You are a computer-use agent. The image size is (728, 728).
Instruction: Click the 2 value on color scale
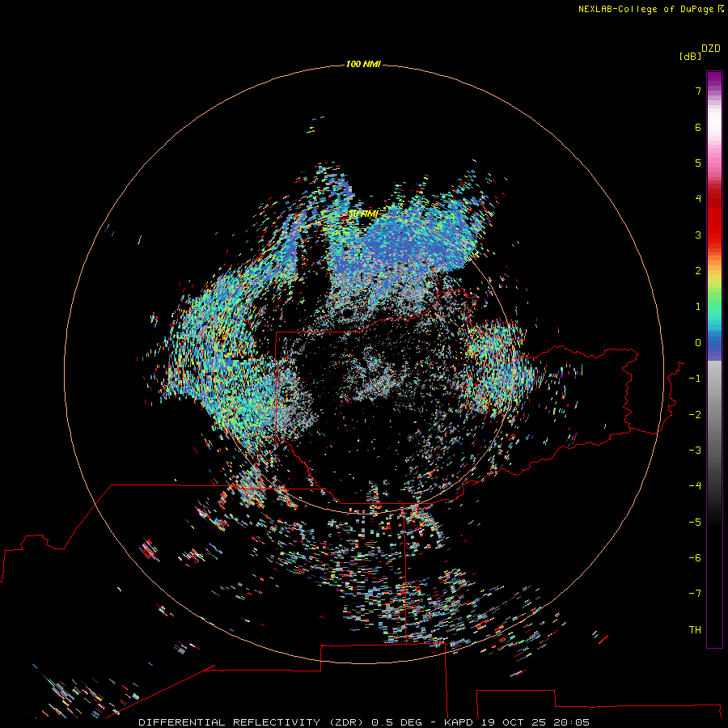pyautogui.click(x=698, y=271)
